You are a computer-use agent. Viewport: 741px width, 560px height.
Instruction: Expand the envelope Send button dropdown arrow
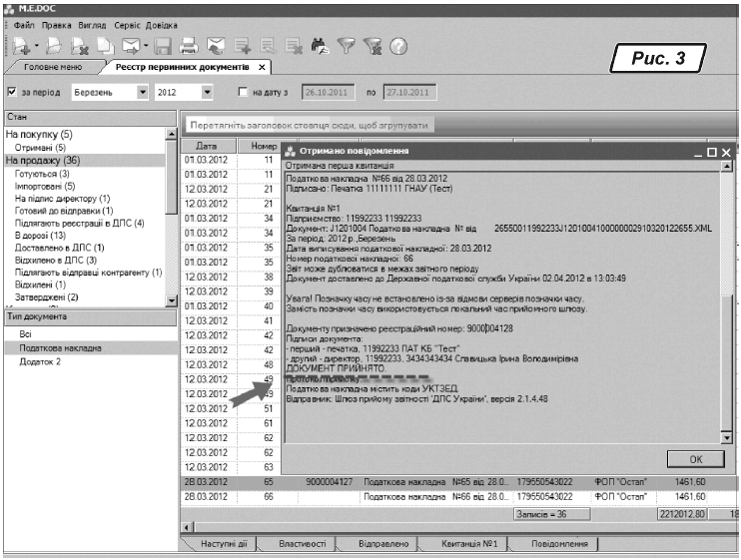tap(146, 46)
